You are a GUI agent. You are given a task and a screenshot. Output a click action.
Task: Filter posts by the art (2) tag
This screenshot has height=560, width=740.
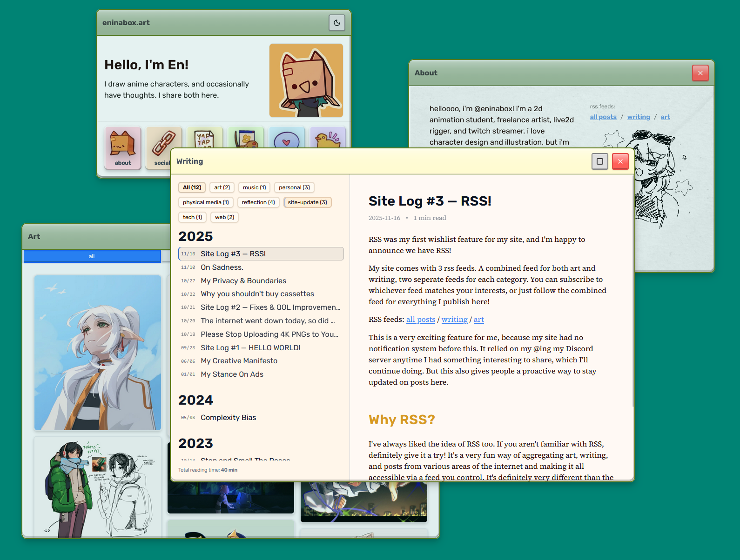point(222,187)
